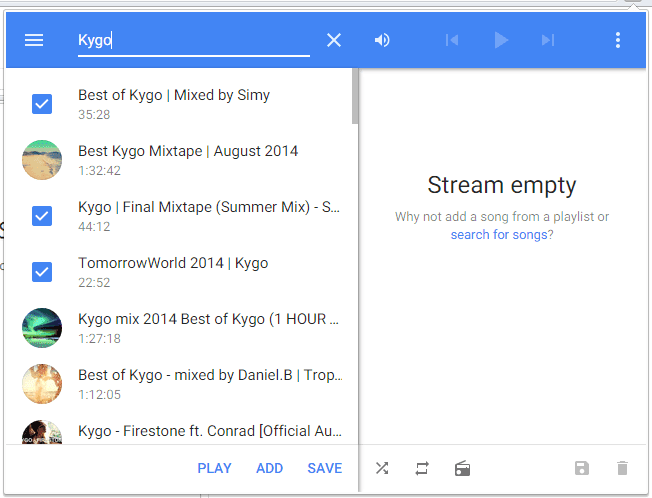
Task: Uncheck TomorrowWorld 2014 Kygo result
Action: click(42, 271)
